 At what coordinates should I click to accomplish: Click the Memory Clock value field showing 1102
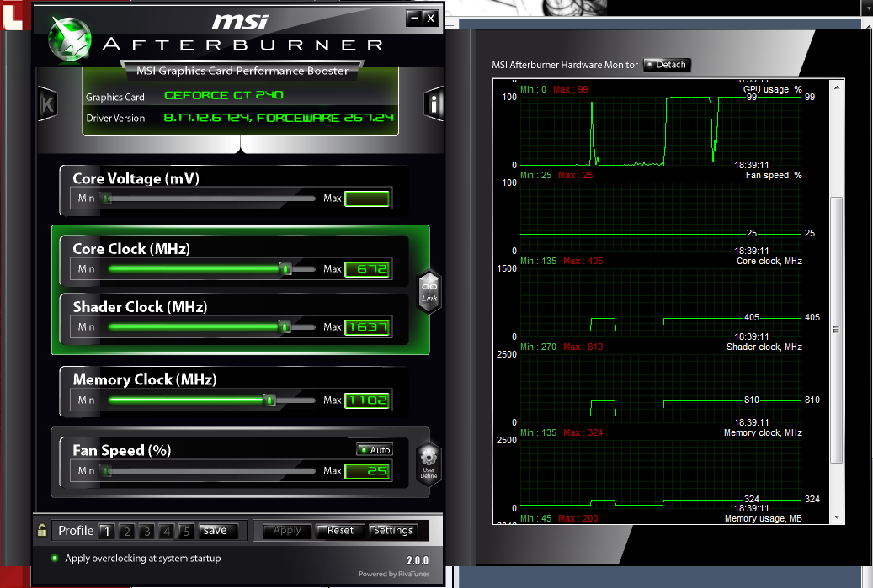(x=367, y=400)
